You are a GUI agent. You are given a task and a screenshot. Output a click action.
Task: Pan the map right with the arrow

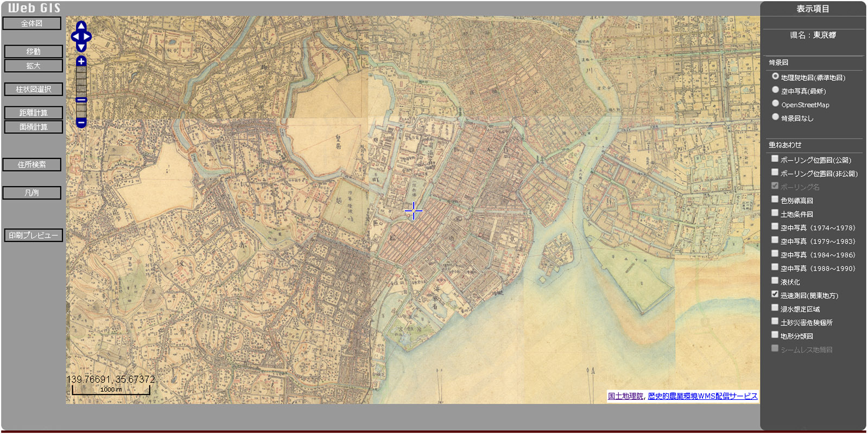(87, 36)
